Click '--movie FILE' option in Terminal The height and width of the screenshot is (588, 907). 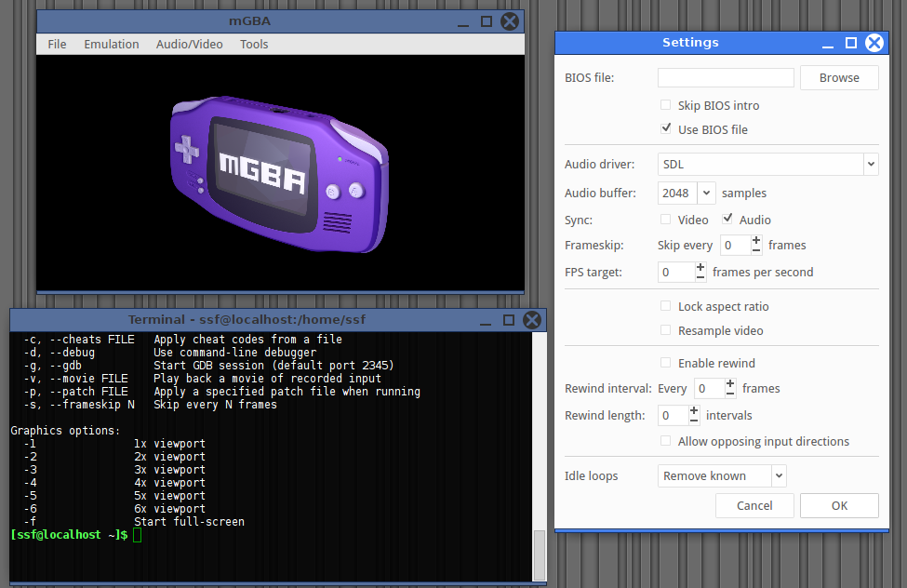[x=89, y=379]
